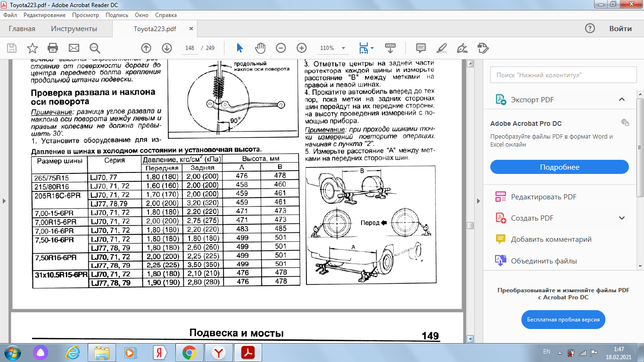Open the Просмотр menu
Image resolution: width=644 pixels, height=362 pixels.
pyautogui.click(x=85, y=15)
